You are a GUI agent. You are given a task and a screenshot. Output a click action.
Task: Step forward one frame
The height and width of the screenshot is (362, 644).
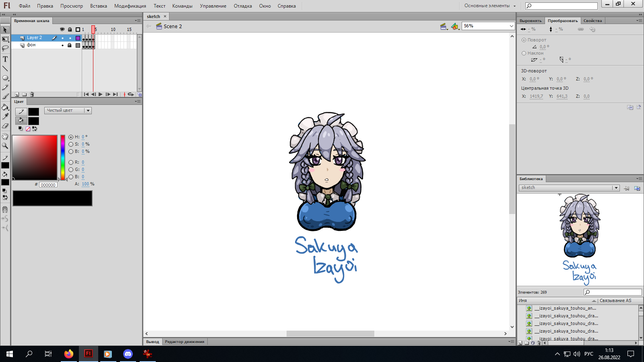(x=108, y=95)
